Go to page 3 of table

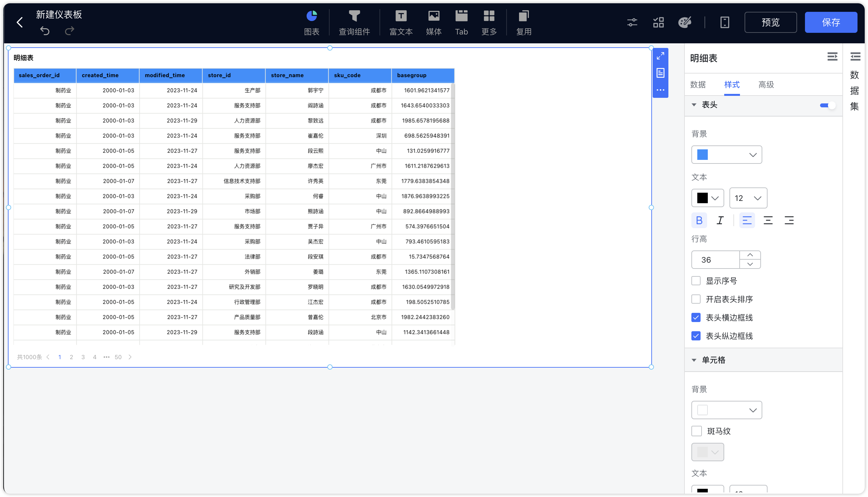[83, 357]
